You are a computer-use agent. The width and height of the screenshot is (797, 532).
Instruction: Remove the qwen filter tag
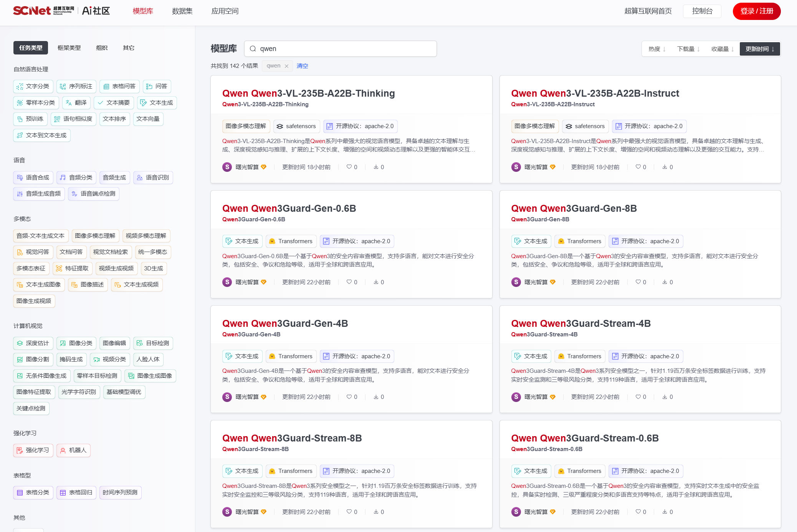286,66
